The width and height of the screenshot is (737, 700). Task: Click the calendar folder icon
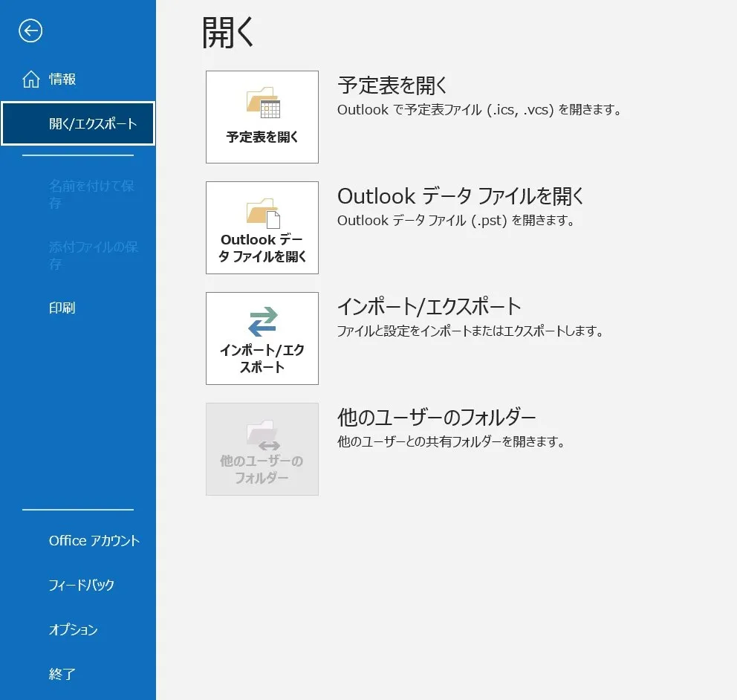click(263, 102)
